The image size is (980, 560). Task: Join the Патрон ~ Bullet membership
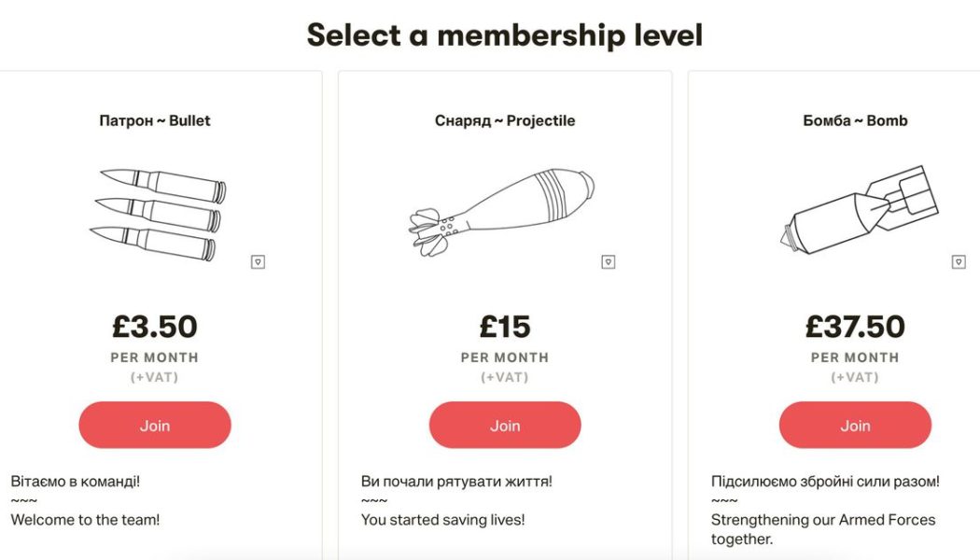click(x=154, y=425)
